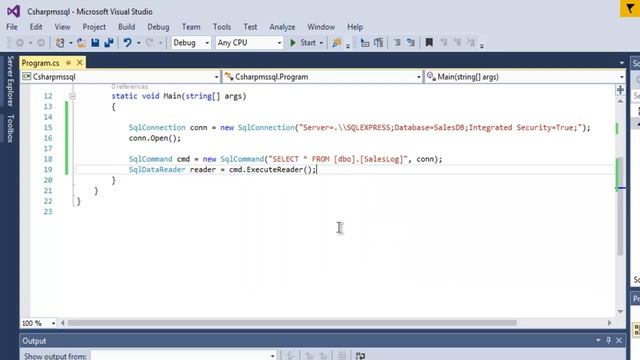Expand the Start button dropdown arrow
Viewport: 640px width, 360px height.
pos(321,43)
